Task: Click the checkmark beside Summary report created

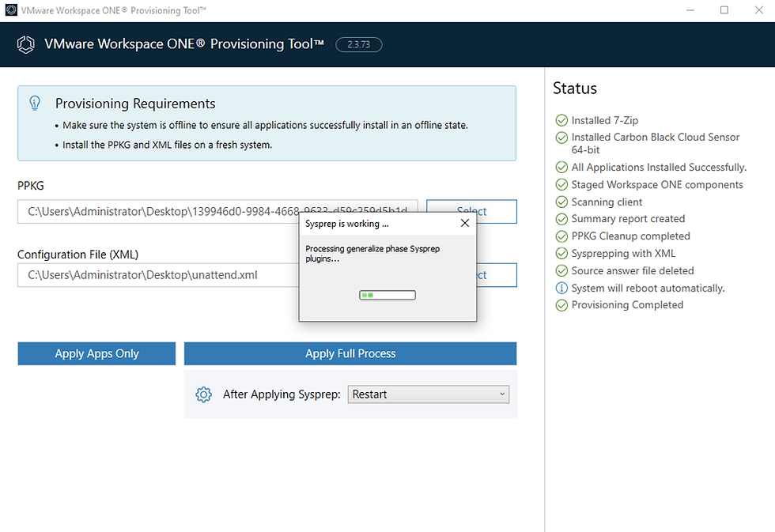Action: (561, 219)
